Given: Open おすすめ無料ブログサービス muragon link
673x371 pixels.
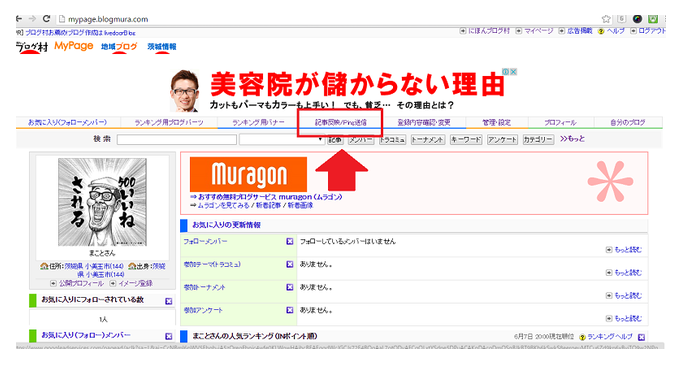Looking at the screenshot, I should point(270,197).
